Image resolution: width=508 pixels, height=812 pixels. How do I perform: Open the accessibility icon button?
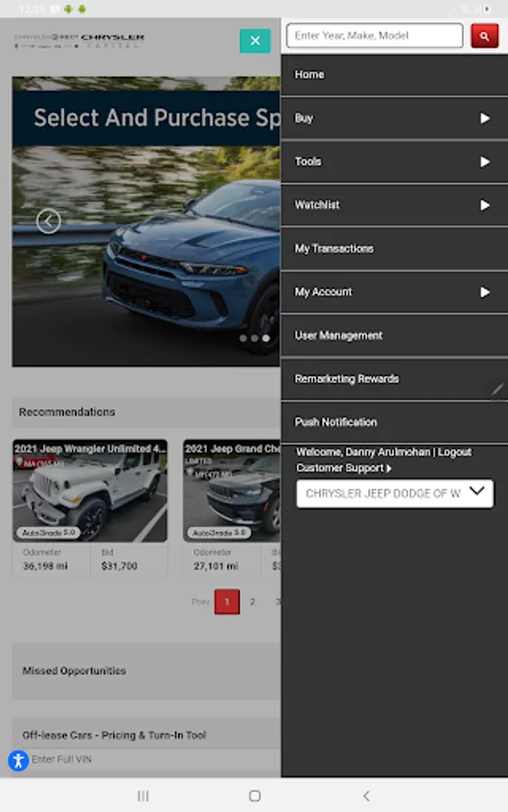click(18, 761)
